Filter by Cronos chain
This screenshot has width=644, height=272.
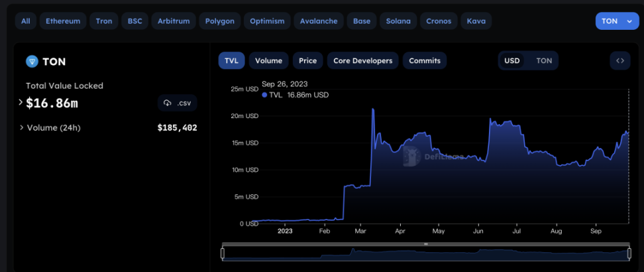pyautogui.click(x=439, y=21)
